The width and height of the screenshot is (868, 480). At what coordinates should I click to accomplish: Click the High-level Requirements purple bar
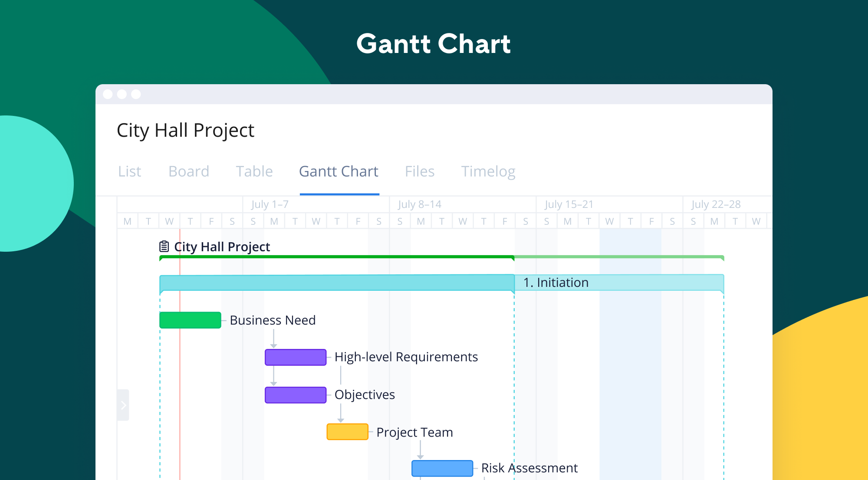(x=295, y=357)
